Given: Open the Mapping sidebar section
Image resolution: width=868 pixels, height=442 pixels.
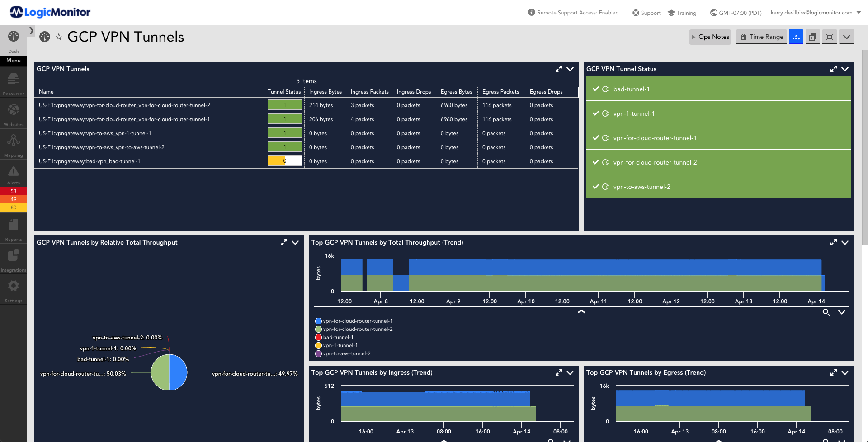Looking at the screenshot, I should [x=14, y=145].
